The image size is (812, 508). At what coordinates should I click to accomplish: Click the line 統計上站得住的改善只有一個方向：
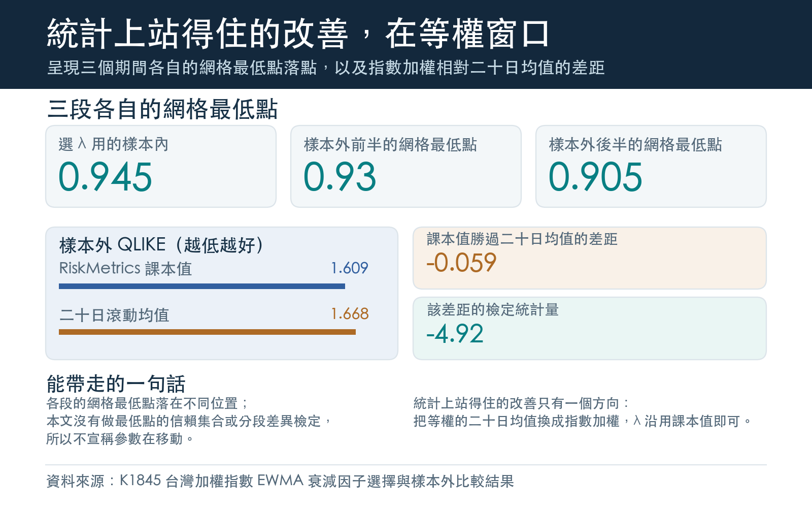click(x=522, y=403)
